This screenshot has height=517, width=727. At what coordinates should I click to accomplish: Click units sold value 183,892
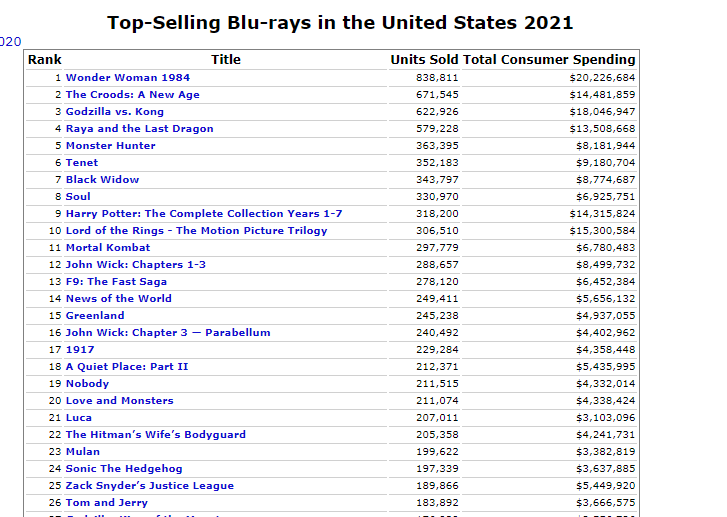pos(437,503)
